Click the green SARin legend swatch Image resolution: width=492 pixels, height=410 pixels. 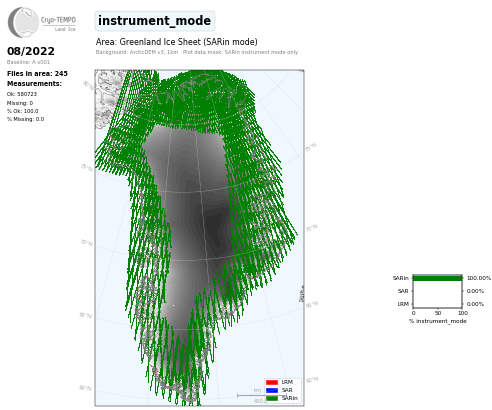(272, 398)
